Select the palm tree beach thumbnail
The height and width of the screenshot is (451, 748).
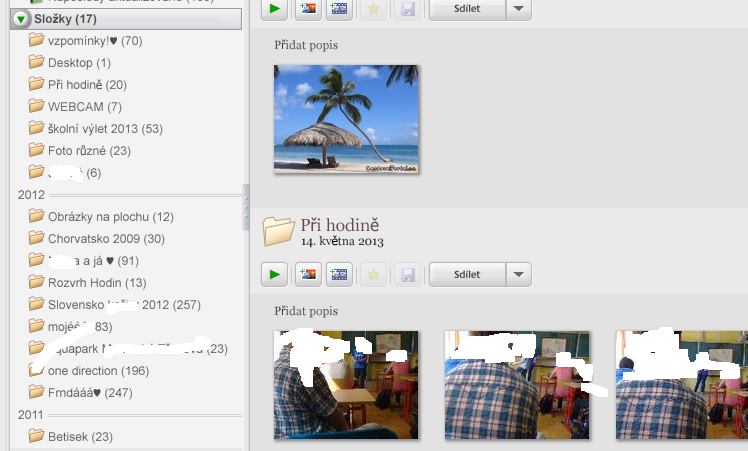346,119
